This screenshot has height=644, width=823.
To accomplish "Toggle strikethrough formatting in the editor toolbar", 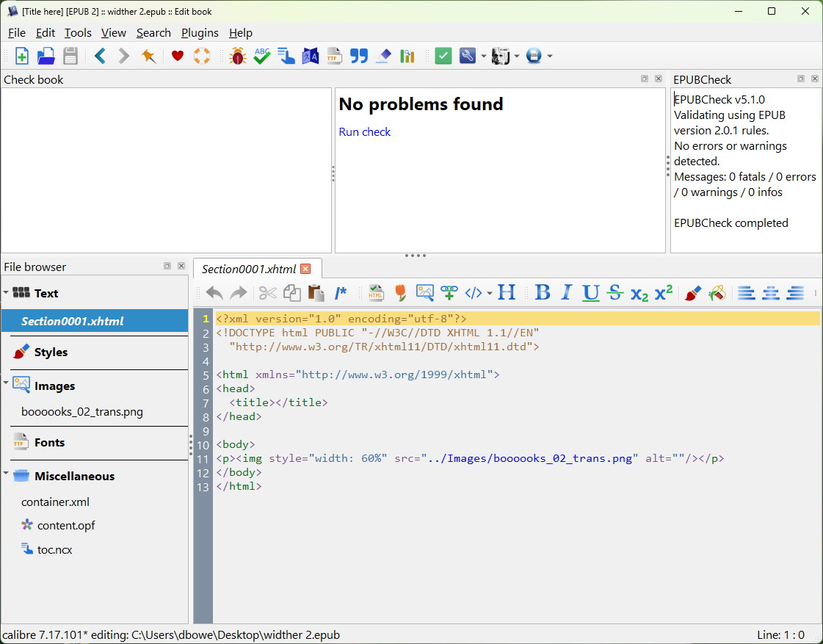I will 615,293.
